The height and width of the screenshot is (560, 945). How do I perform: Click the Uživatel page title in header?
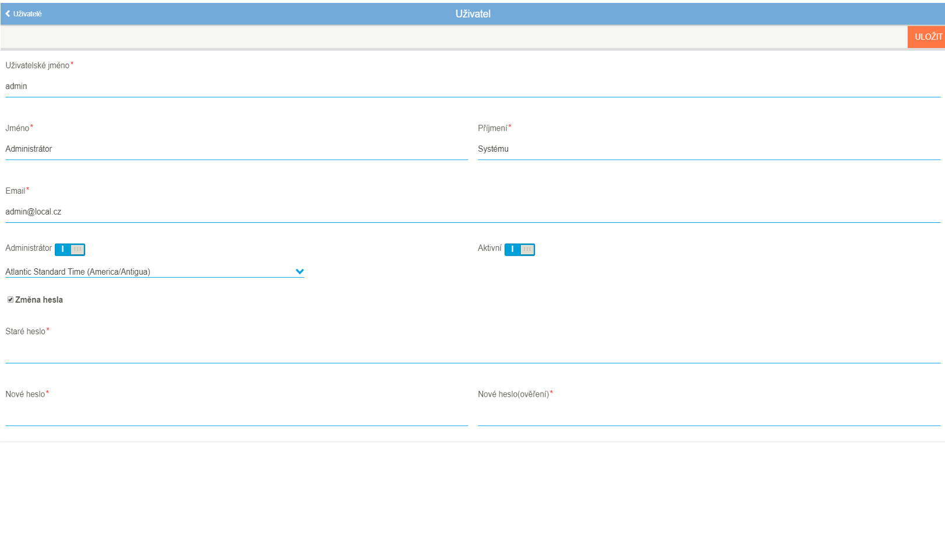point(473,14)
